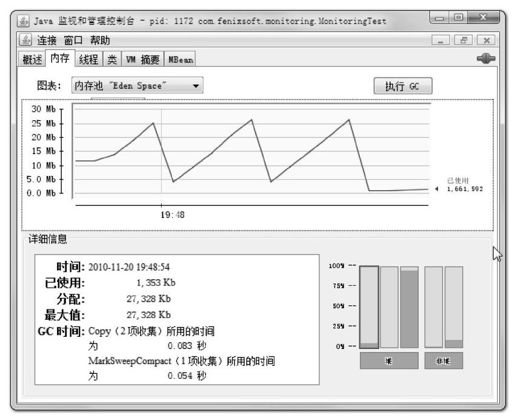Select the third, nearly full heap bar
Image resolution: width=515 pixels, height=420 pixels.
pos(409,307)
